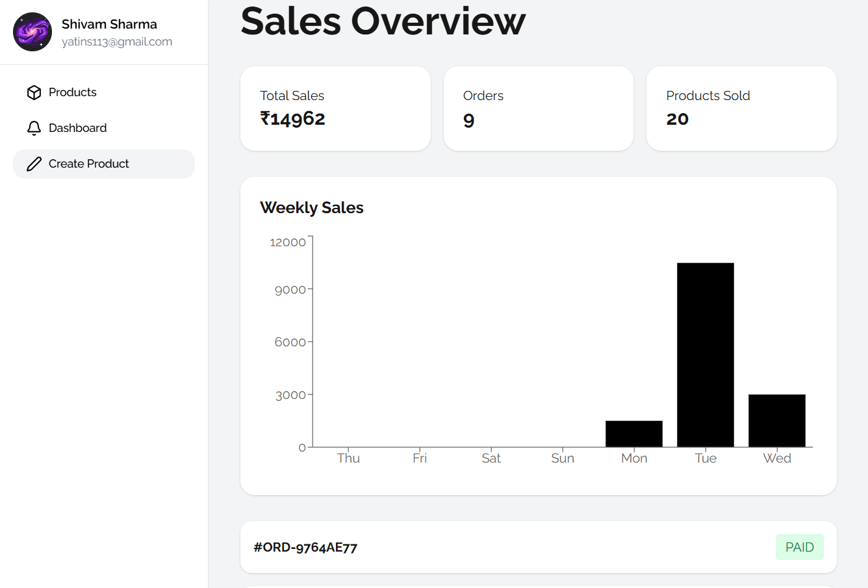Select the Products Sold card
The width and height of the screenshot is (868, 588).
(x=741, y=109)
